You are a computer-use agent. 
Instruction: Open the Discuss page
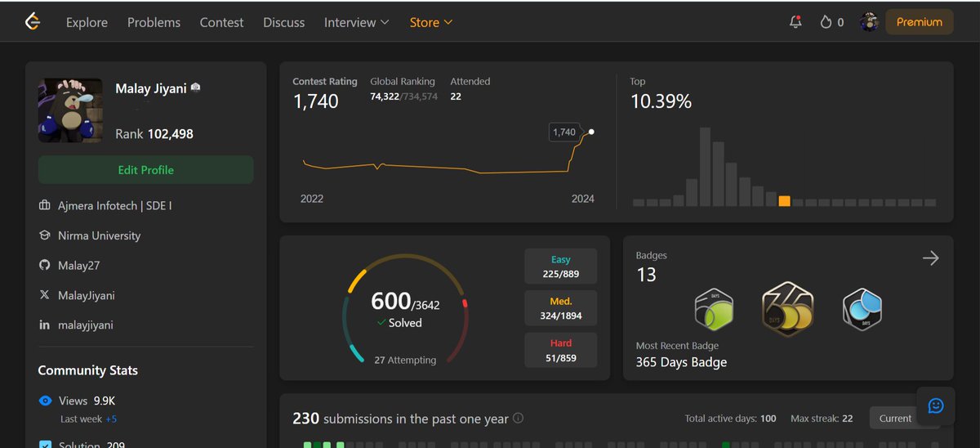pos(283,22)
